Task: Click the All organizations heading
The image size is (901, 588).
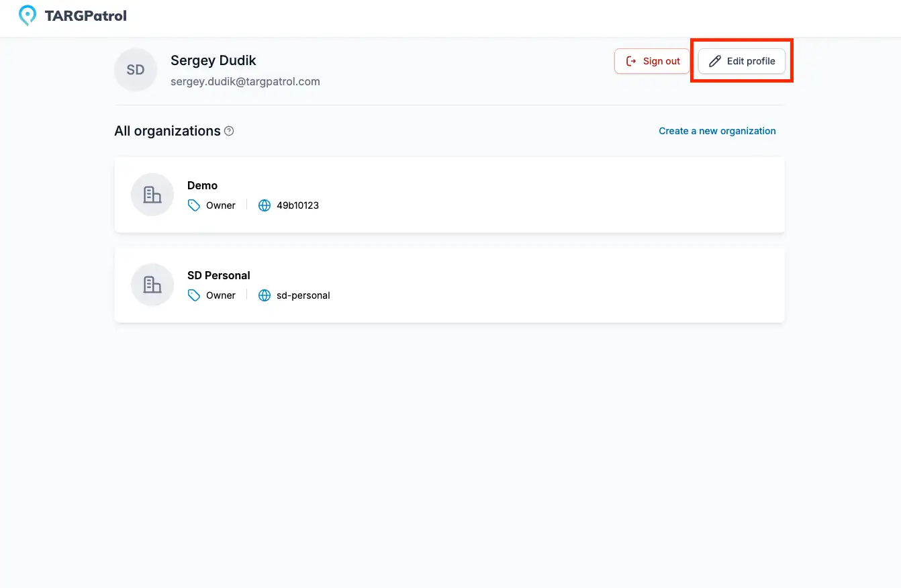Action: click(x=167, y=131)
